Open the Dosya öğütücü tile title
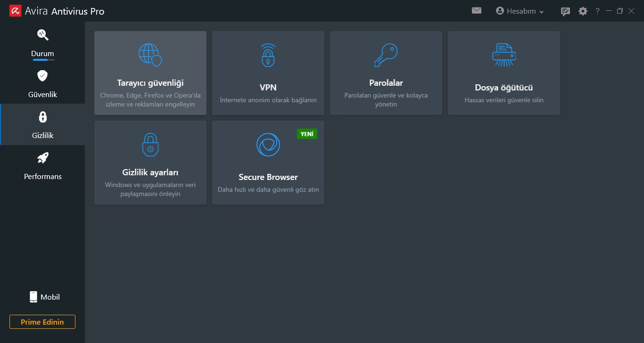Screen dimensions: 644x343 click(504, 88)
